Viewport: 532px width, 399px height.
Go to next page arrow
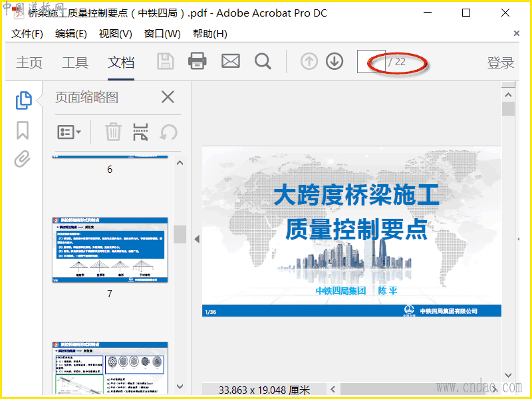(334, 61)
